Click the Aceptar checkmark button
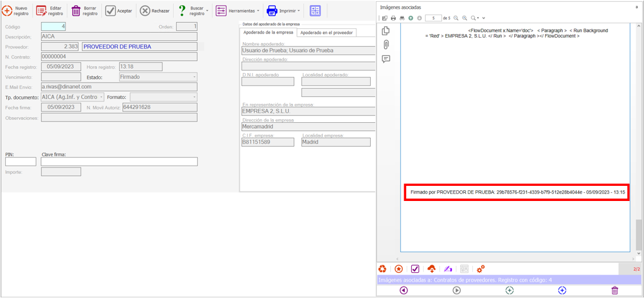 pos(119,11)
